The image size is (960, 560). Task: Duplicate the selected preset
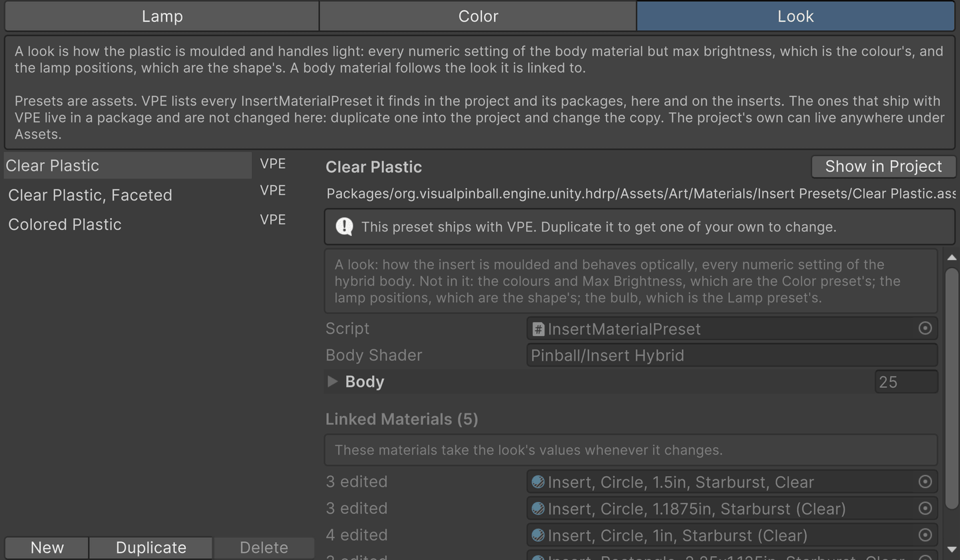point(151,547)
